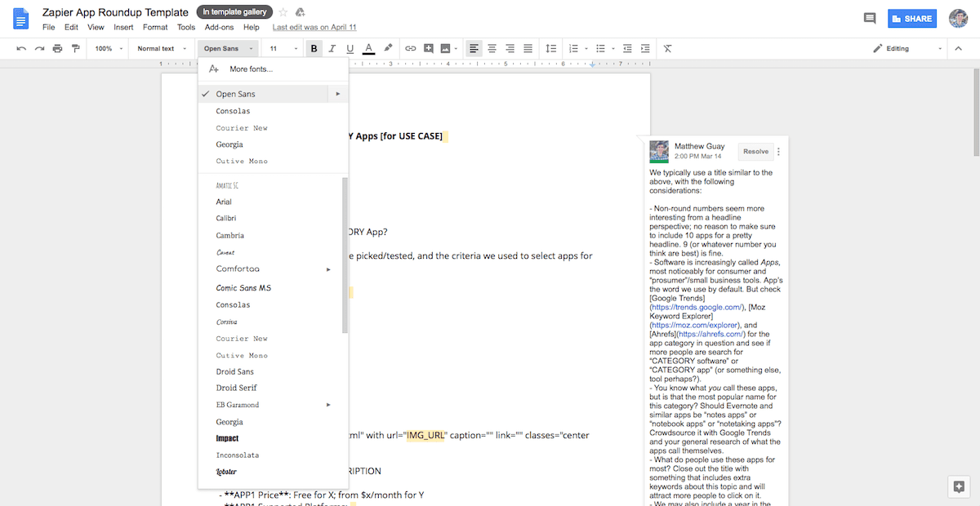
Task: Click Matthew Guay's comment avatar
Action: tap(659, 152)
